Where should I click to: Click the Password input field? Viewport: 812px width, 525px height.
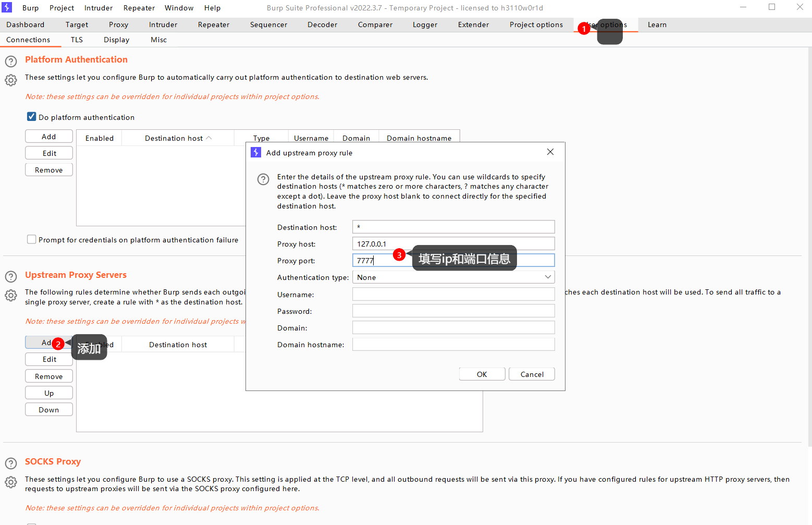453,311
